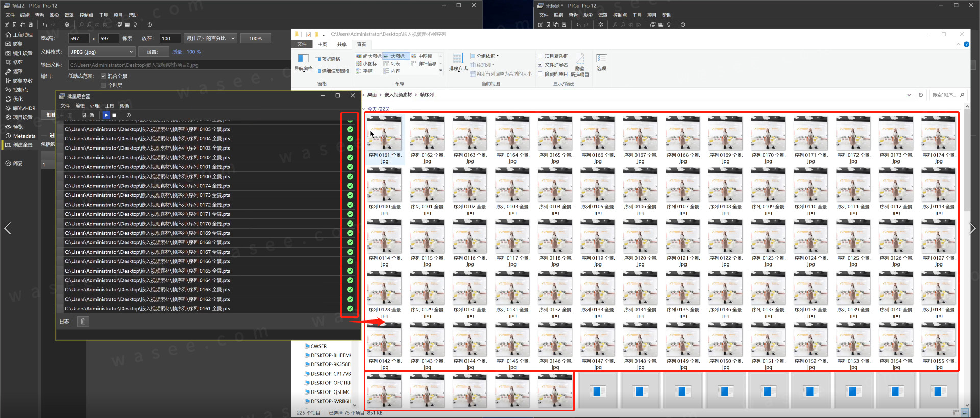
Task: Click the undo arrow in the 项目2 toolbar
Action: 45,24
